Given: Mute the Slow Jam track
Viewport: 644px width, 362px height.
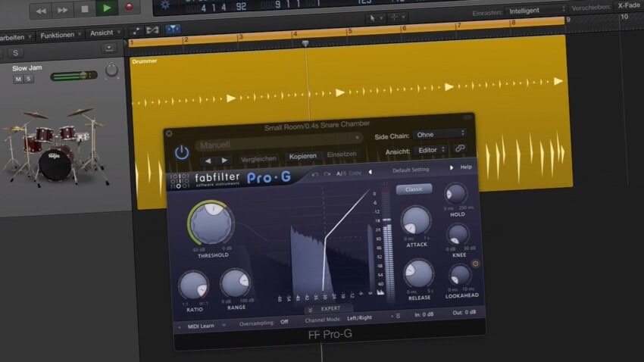Looking at the screenshot, I should [18, 79].
